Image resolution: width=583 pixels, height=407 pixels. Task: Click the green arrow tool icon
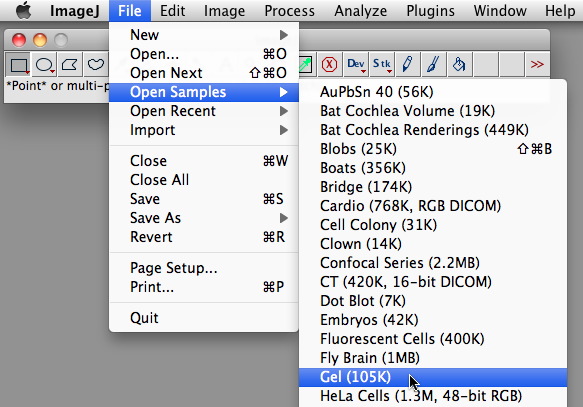(x=305, y=65)
